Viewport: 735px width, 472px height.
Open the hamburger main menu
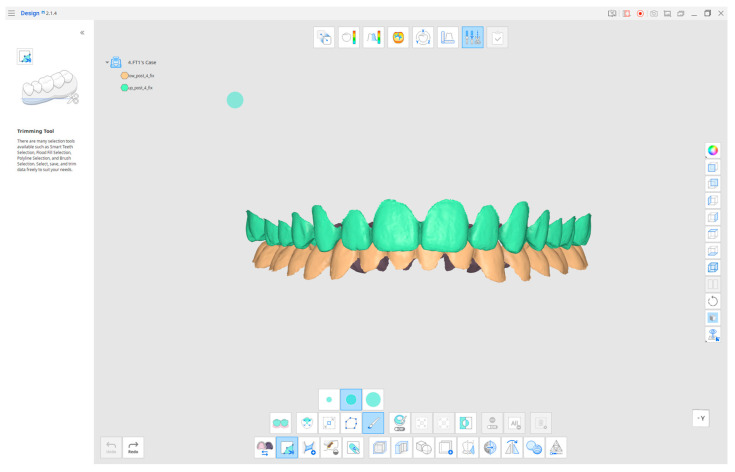(11, 13)
